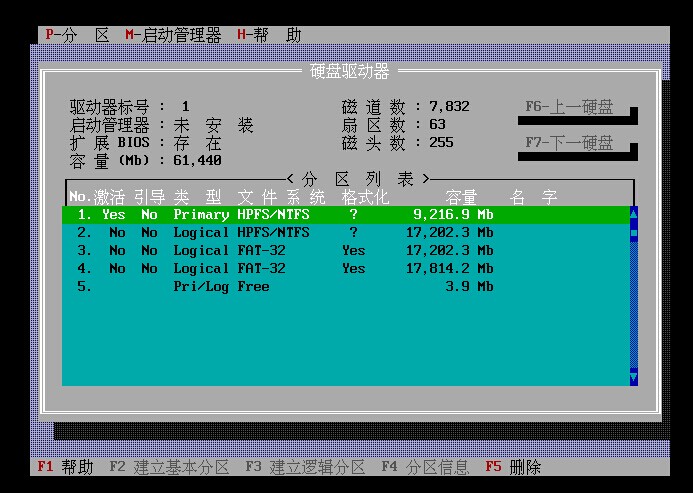The width and height of the screenshot is (693, 493).
Task: Open the M-启动管理器 boot manager menu
Action: pos(173,35)
